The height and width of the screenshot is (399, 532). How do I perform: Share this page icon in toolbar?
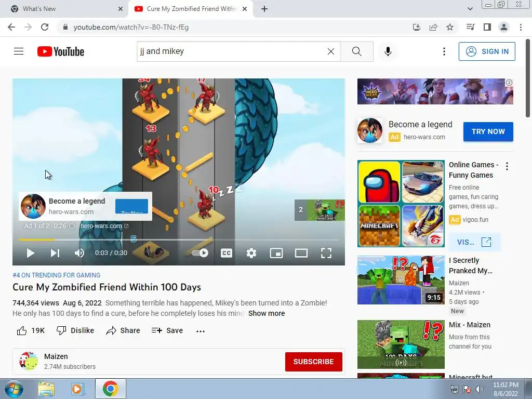[x=433, y=27]
